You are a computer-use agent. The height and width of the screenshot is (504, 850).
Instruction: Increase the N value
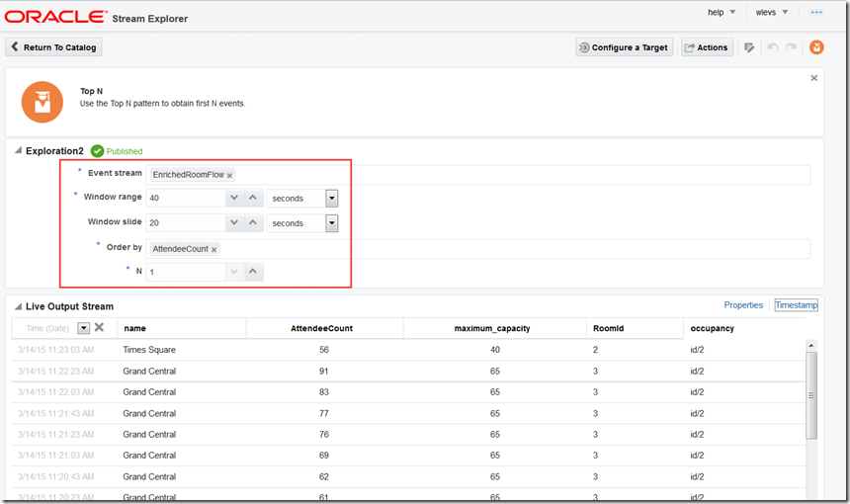coord(253,272)
